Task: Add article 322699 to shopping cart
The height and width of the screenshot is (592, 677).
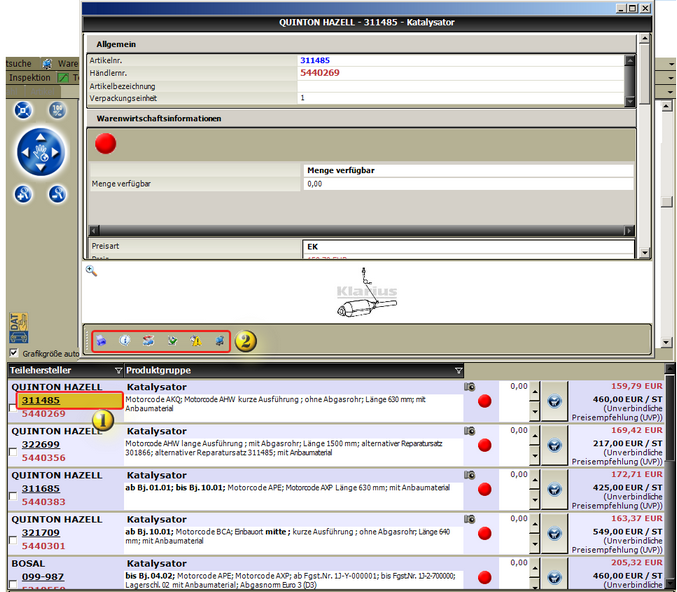Action: pyautogui.click(x=554, y=446)
